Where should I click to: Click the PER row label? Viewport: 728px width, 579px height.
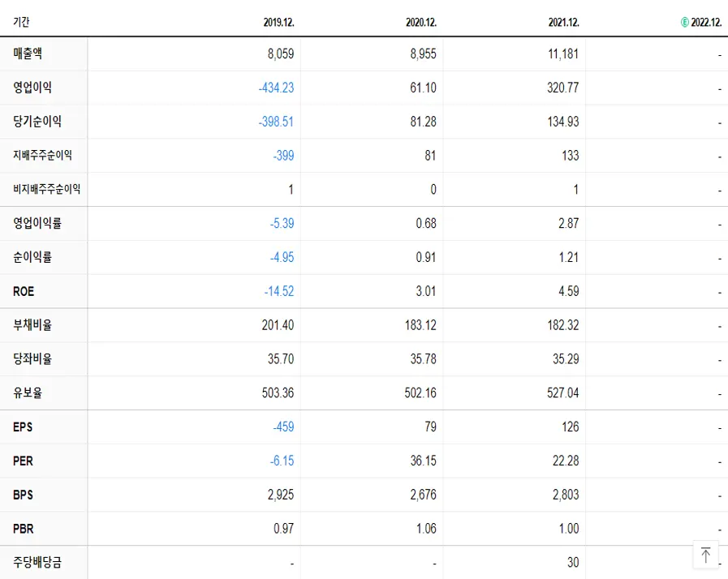(x=23, y=461)
